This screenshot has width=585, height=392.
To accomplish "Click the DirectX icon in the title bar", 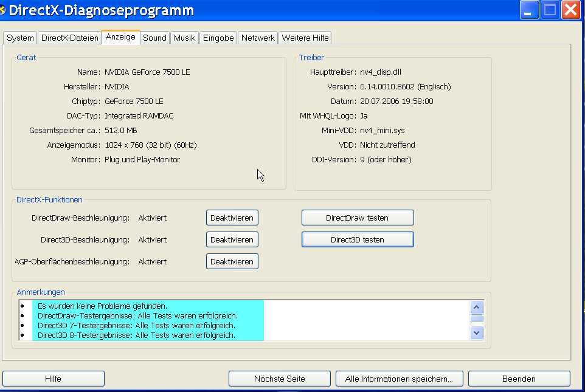I will coord(2,10).
